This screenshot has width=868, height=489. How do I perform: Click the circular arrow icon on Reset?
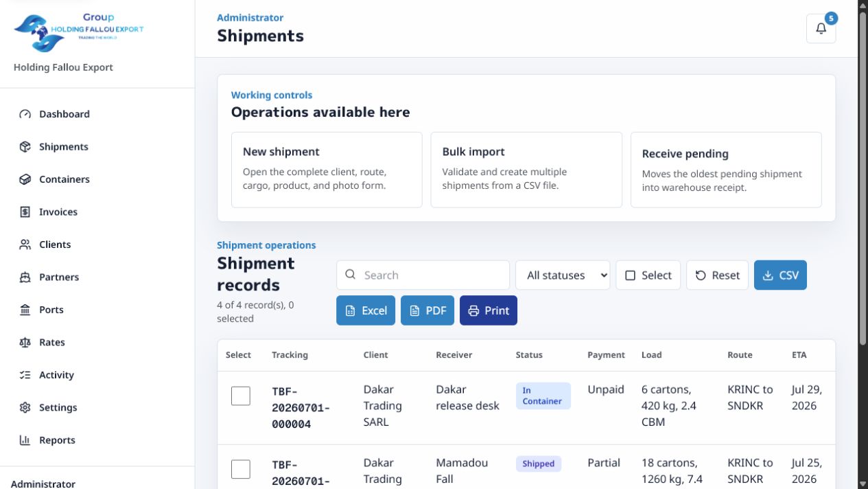[701, 275]
